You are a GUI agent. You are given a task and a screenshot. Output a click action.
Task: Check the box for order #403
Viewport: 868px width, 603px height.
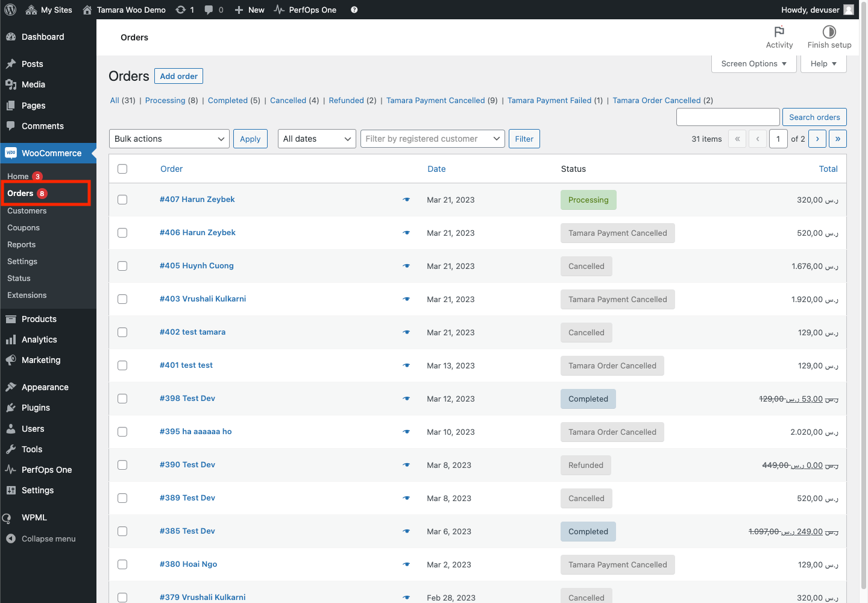pyautogui.click(x=122, y=299)
